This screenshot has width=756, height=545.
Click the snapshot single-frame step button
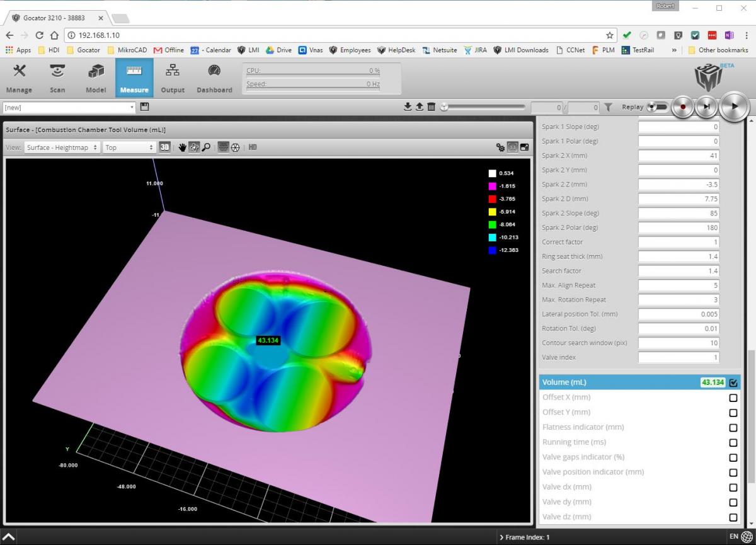706,107
